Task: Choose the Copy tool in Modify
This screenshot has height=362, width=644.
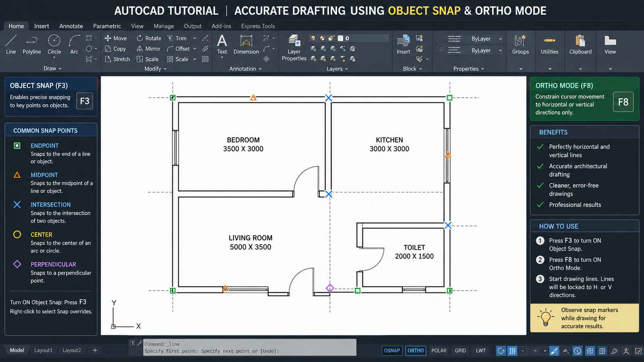Action: click(116, 49)
